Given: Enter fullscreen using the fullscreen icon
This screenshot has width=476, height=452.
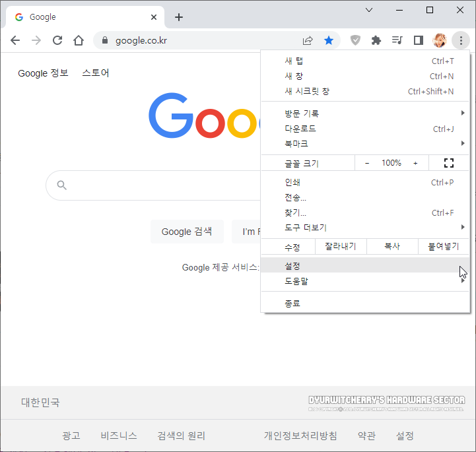Looking at the screenshot, I should point(449,163).
